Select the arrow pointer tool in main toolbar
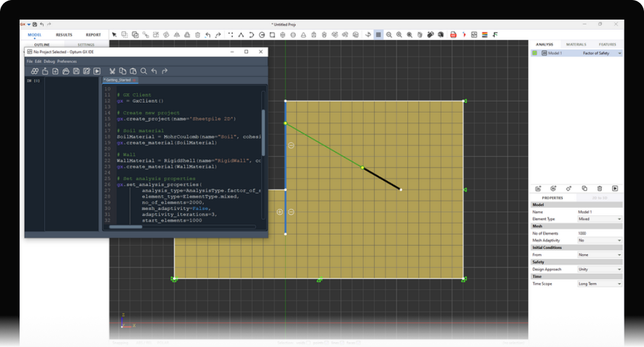 click(x=114, y=35)
